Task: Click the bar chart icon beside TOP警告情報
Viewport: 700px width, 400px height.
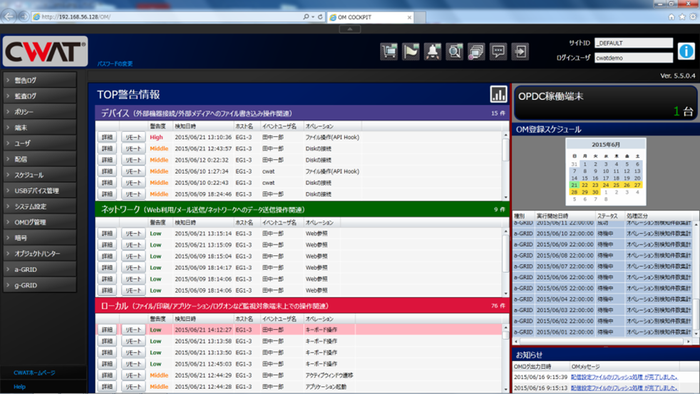Action: click(498, 94)
